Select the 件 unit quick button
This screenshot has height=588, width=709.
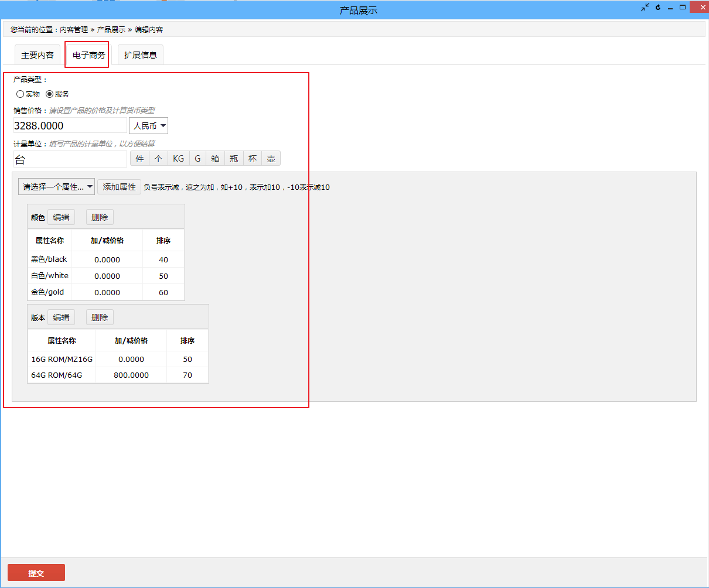point(139,159)
